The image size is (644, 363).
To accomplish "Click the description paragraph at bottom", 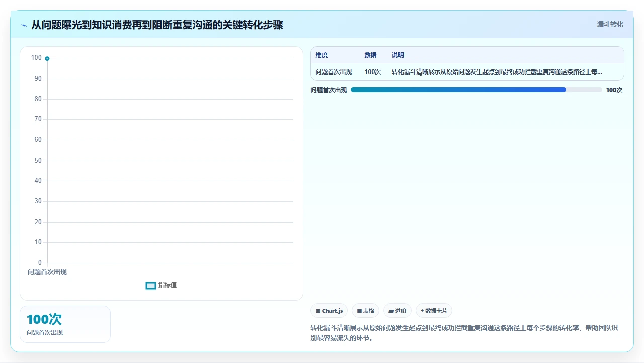I will pos(464,333).
